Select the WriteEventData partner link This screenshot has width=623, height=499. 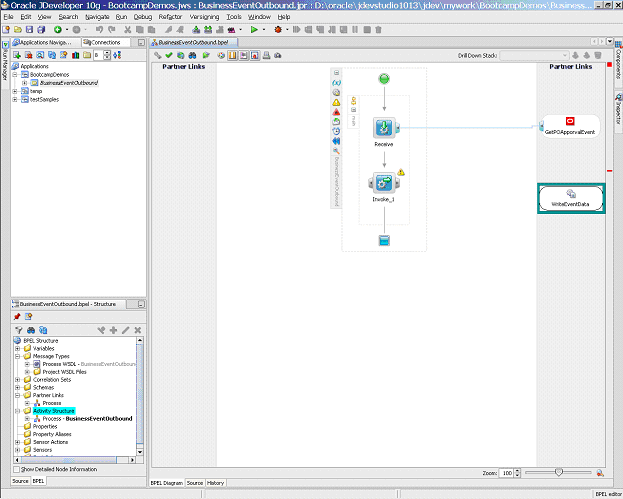[571, 198]
